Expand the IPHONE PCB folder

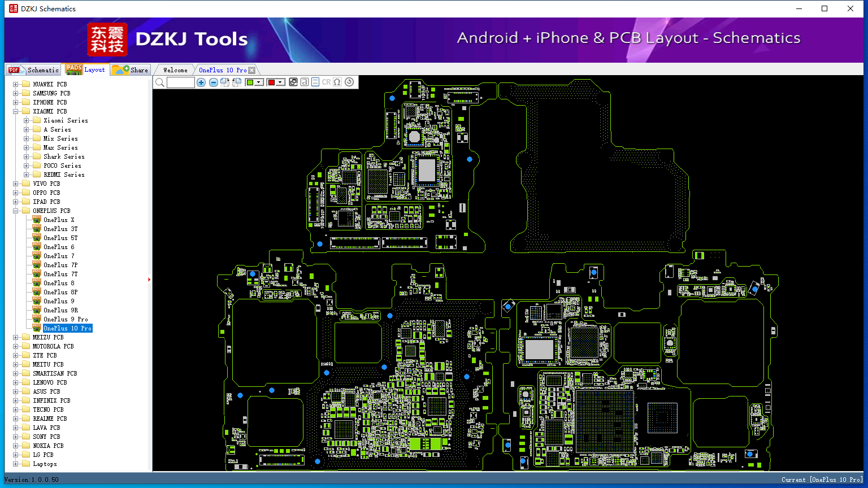tap(16, 102)
